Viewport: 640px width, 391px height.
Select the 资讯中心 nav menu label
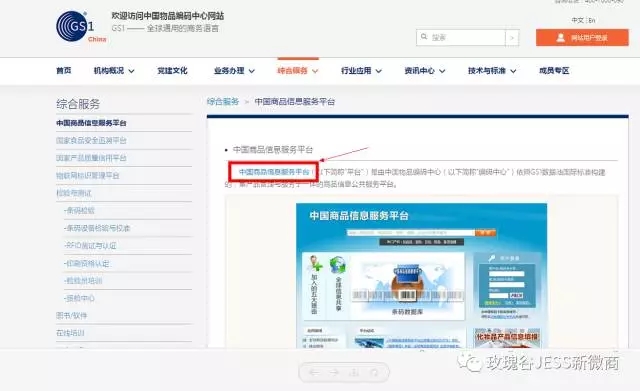(419, 71)
